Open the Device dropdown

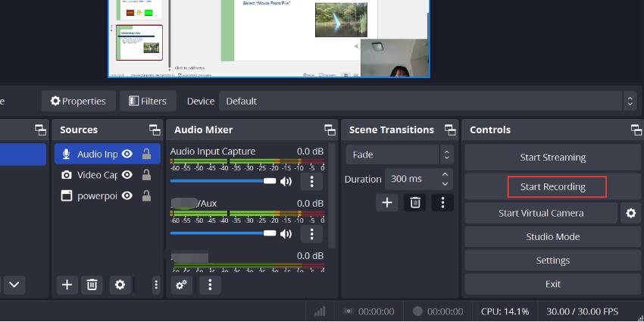(x=428, y=101)
